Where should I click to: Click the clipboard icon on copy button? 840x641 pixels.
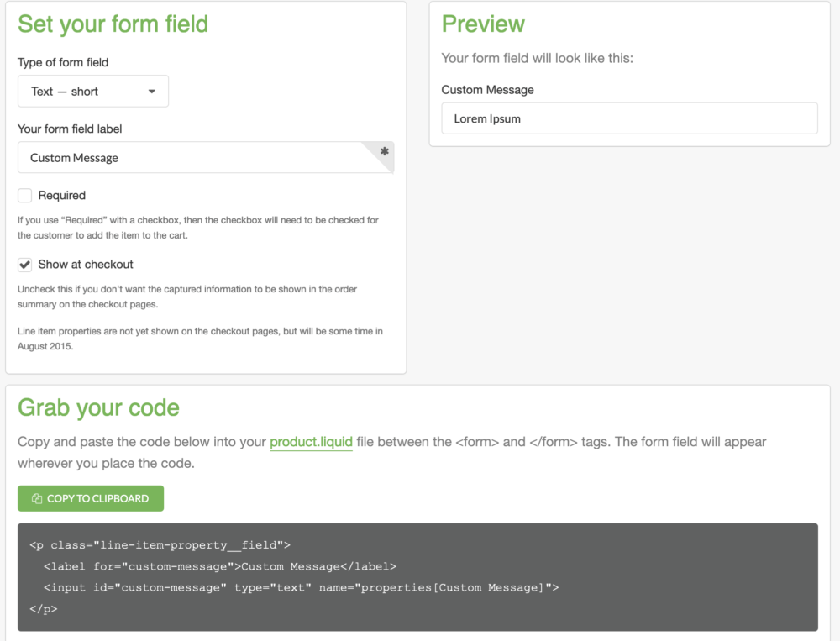[x=36, y=498]
